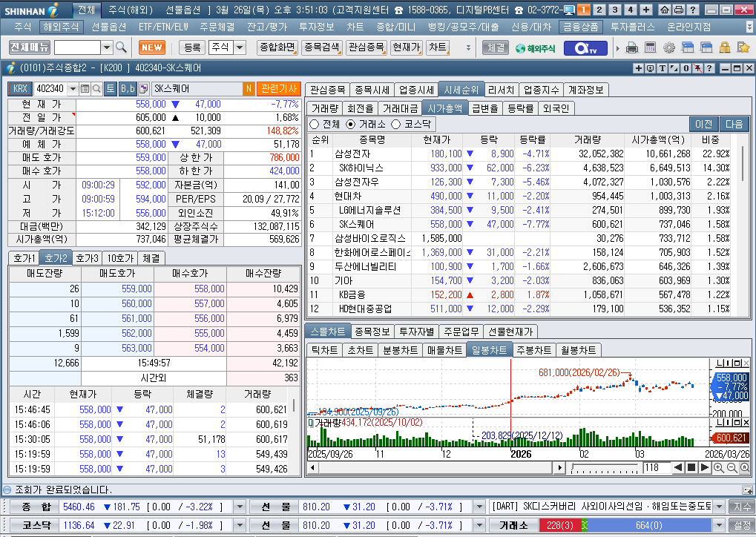Click the menu number search input box
The image size is (756, 537).
(x=78, y=47)
